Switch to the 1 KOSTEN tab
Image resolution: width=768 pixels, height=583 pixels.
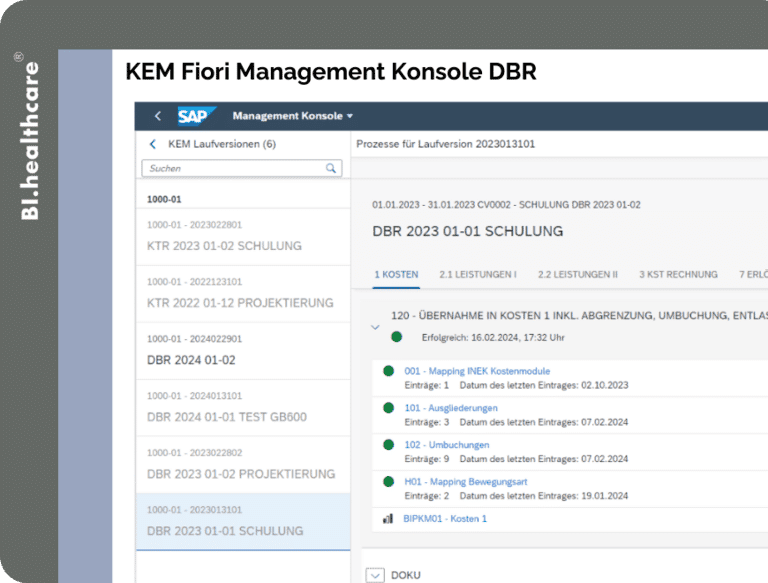396,274
